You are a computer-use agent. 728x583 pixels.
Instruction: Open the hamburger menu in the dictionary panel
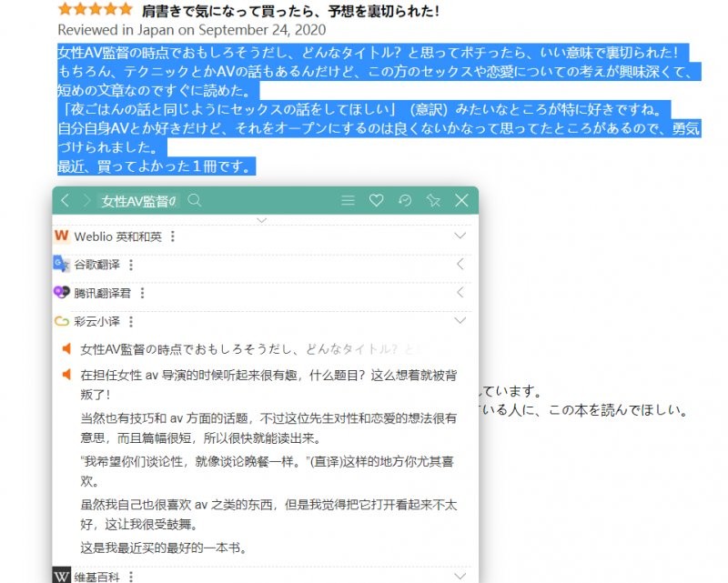(348, 201)
